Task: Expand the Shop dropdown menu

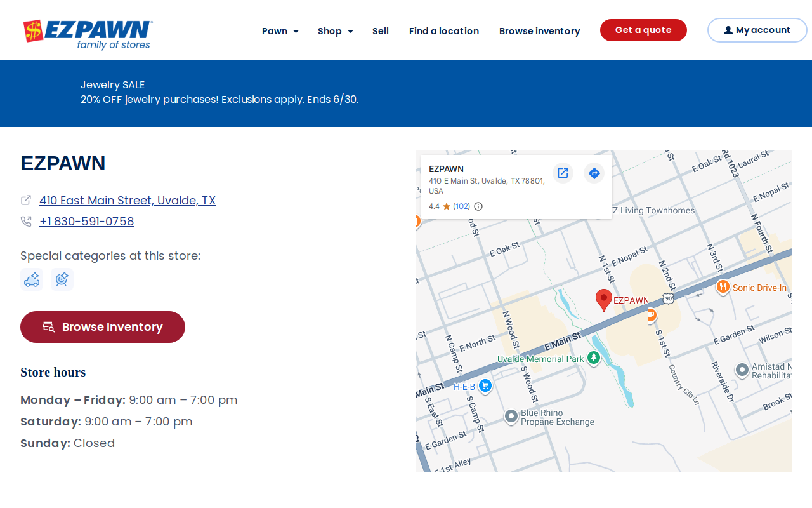Action: point(335,31)
